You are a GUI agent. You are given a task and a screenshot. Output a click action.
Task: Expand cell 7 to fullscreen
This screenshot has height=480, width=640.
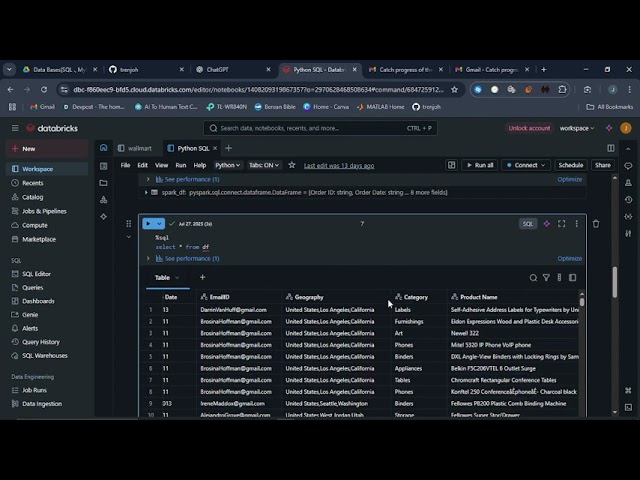[x=562, y=224]
